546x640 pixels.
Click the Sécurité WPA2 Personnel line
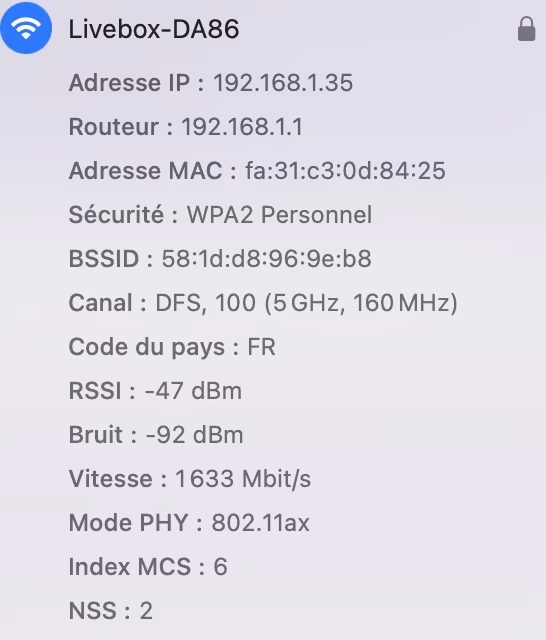pyautogui.click(x=220, y=215)
